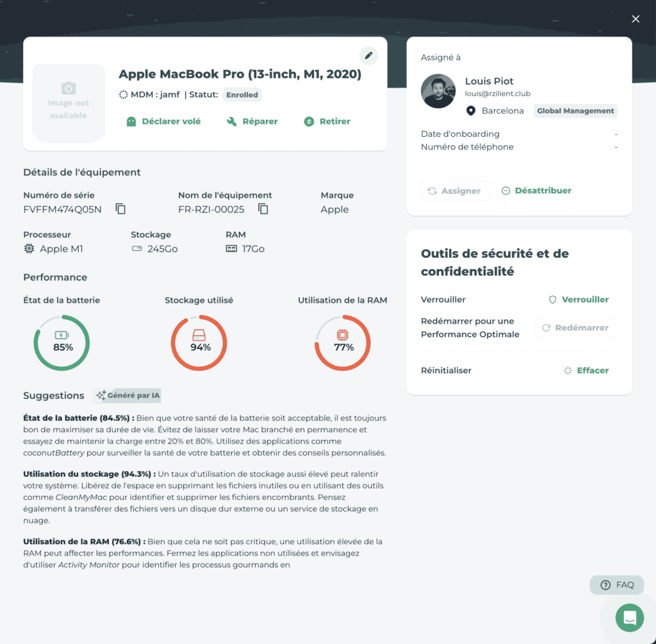Click the Redémarrer button
The height and width of the screenshot is (644, 656).
[x=576, y=328]
